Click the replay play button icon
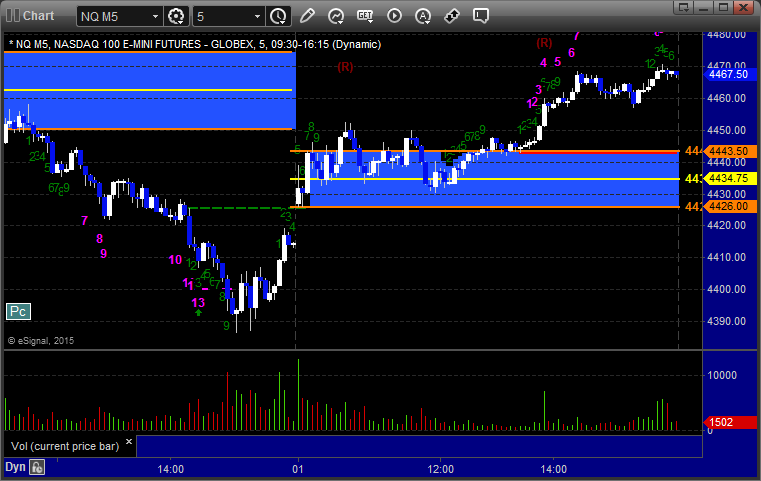This screenshot has width=761, height=481. tap(394, 16)
